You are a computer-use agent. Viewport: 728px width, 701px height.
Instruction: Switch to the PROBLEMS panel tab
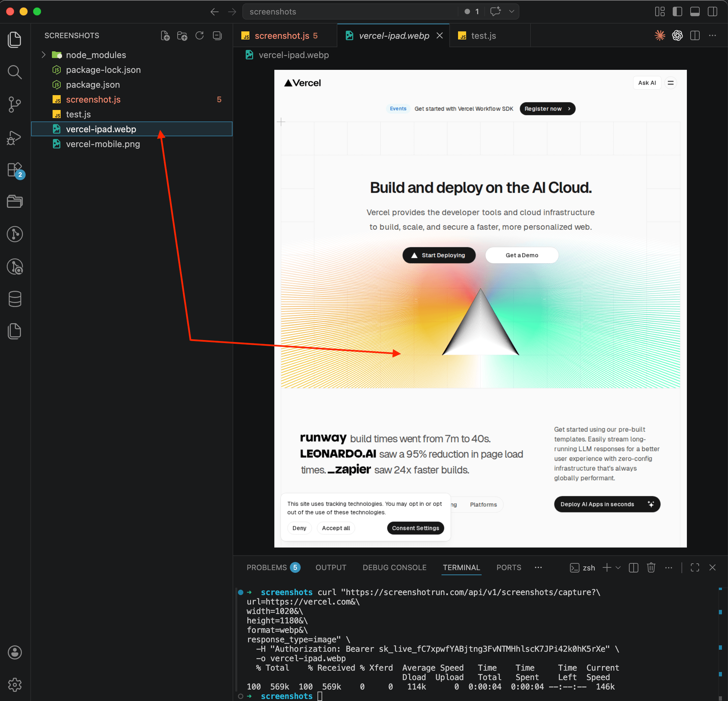point(267,567)
